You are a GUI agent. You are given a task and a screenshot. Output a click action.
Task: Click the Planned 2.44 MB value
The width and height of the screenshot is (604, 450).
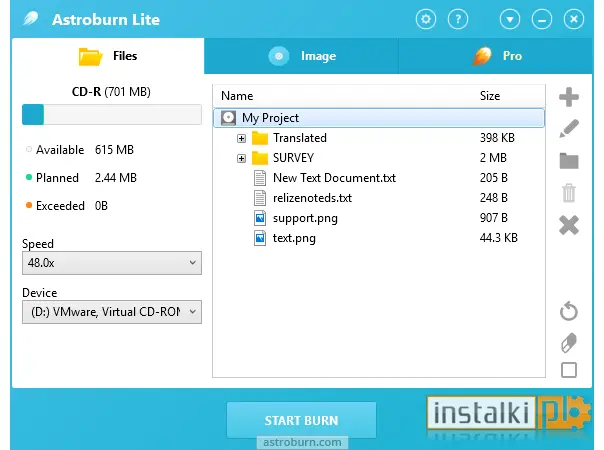tap(116, 178)
